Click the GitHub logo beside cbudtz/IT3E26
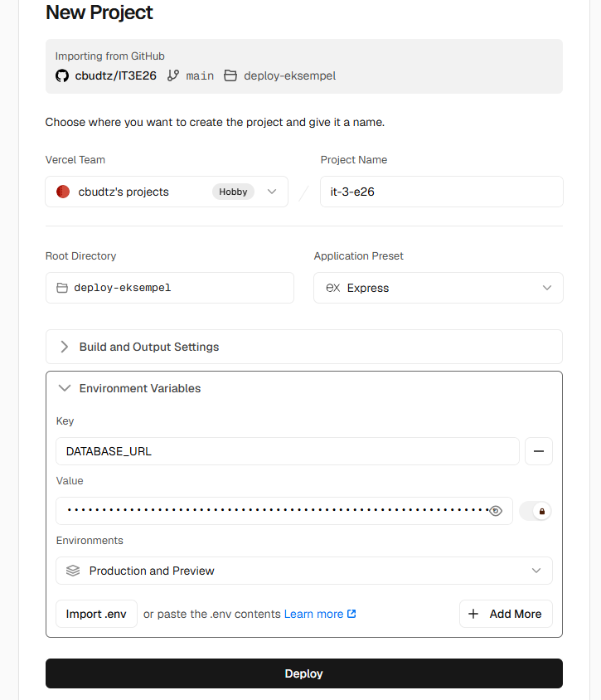 (62, 76)
